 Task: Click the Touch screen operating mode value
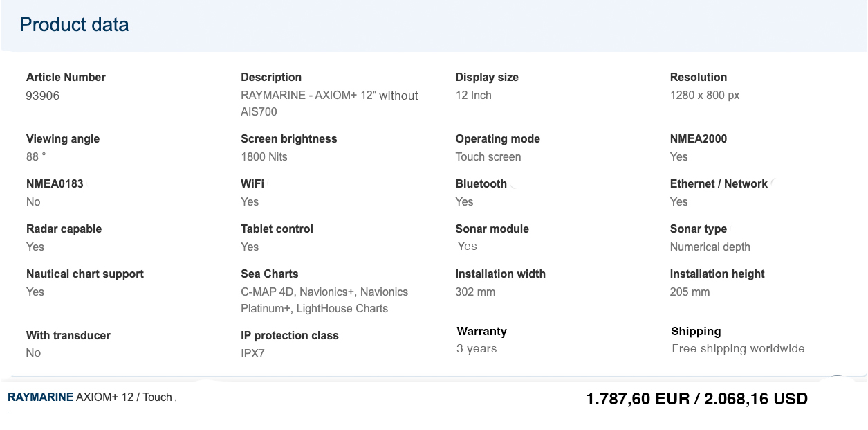pyautogui.click(x=488, y=157)
